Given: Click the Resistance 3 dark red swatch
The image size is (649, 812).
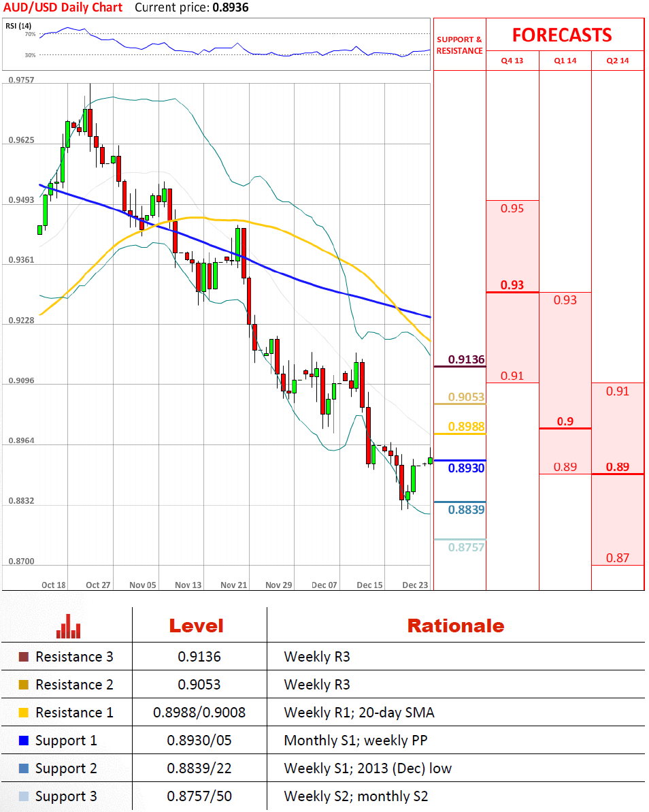Looking at the screenshot, I should pyautogui.click(x=24, y=657).
